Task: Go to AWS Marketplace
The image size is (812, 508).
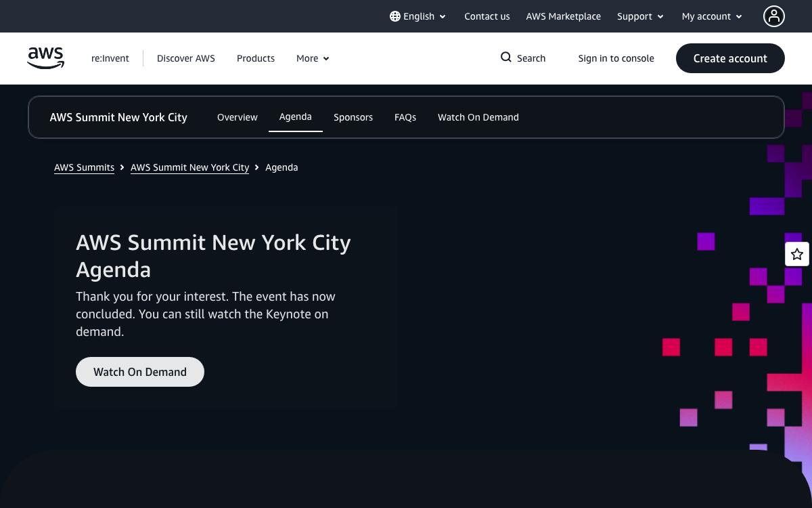Action: click(564, 16)
